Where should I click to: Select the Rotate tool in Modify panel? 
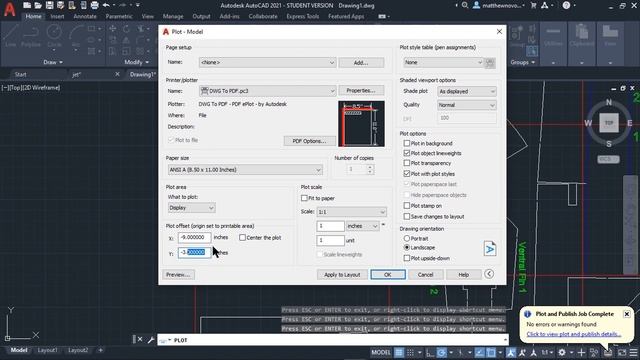point(127,29)
